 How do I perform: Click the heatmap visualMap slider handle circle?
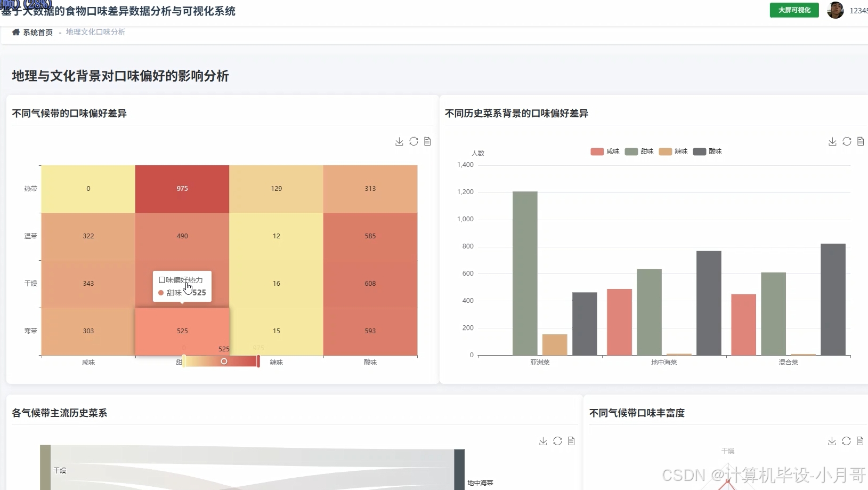[x=224, y=362]
